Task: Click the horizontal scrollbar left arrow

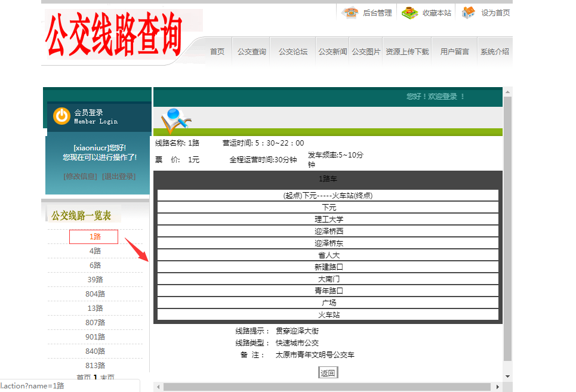Action: (158, 387)
